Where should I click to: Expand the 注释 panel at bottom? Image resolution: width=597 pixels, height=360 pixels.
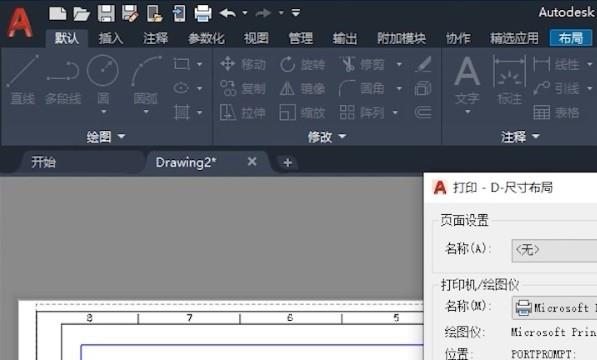pos(520,136)
